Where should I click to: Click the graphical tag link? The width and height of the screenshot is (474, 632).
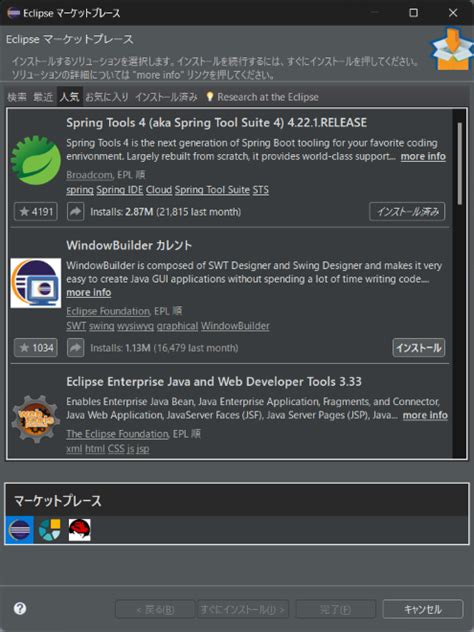pyautogui.click(x=177, y=326)
